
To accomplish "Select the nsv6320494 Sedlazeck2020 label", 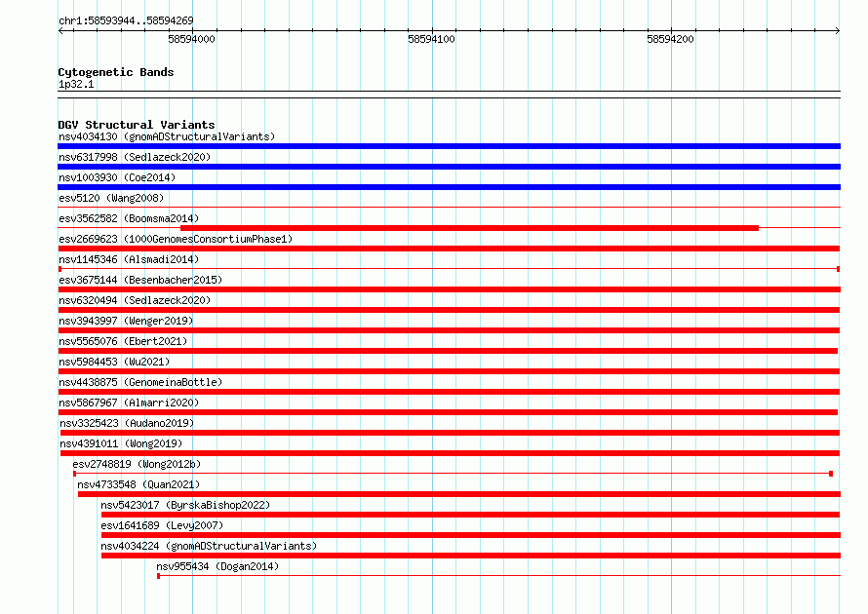I will 135,300.
